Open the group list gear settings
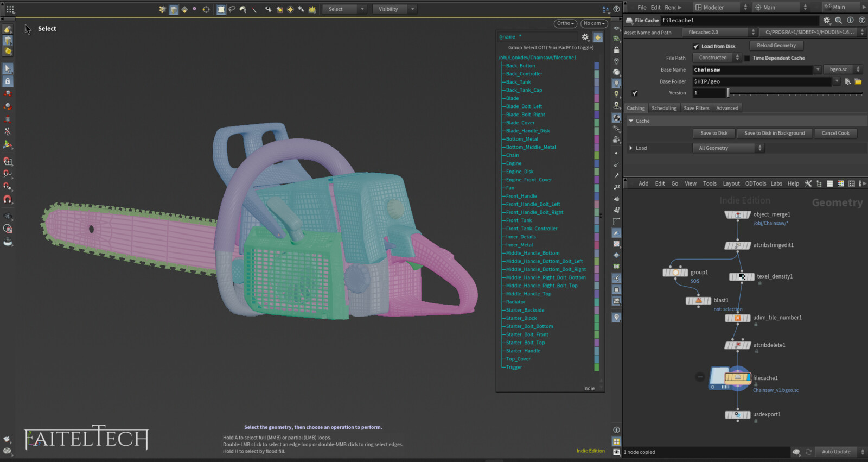 click(x=585, y=37)
